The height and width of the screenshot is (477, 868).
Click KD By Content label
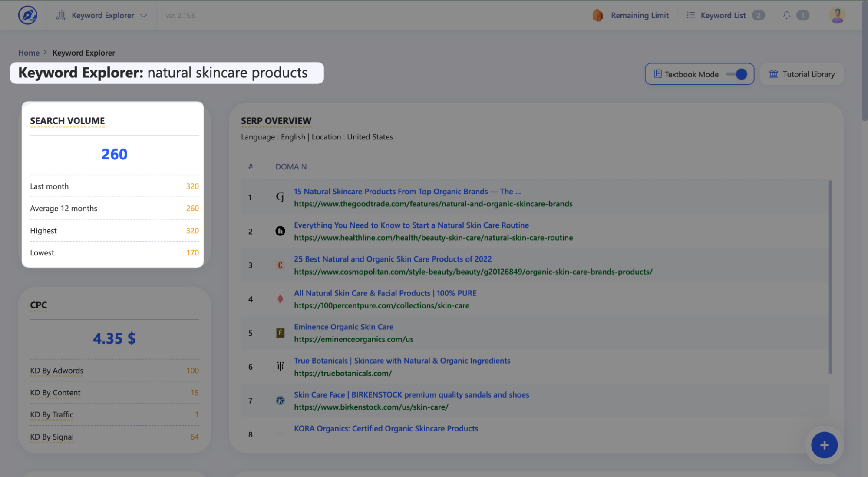[x=55, y=393]
